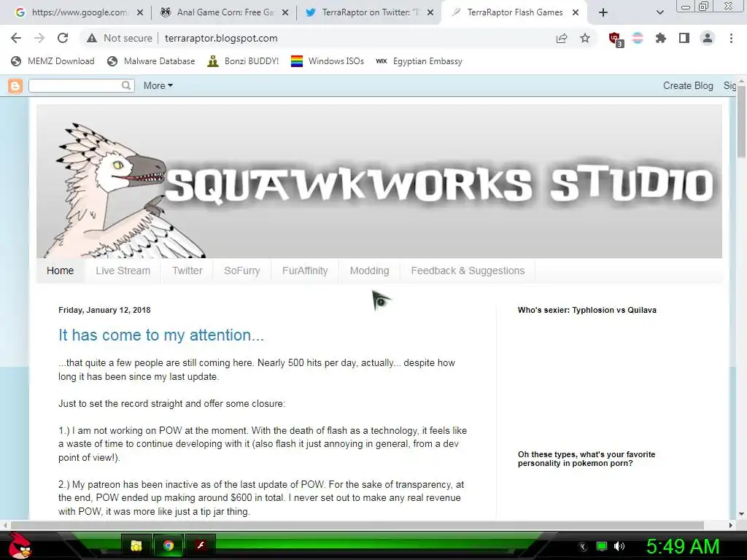747x560 pixels.
Task: Open the Bonzi BUDDY! bookmark
Action: click(244, 61)
